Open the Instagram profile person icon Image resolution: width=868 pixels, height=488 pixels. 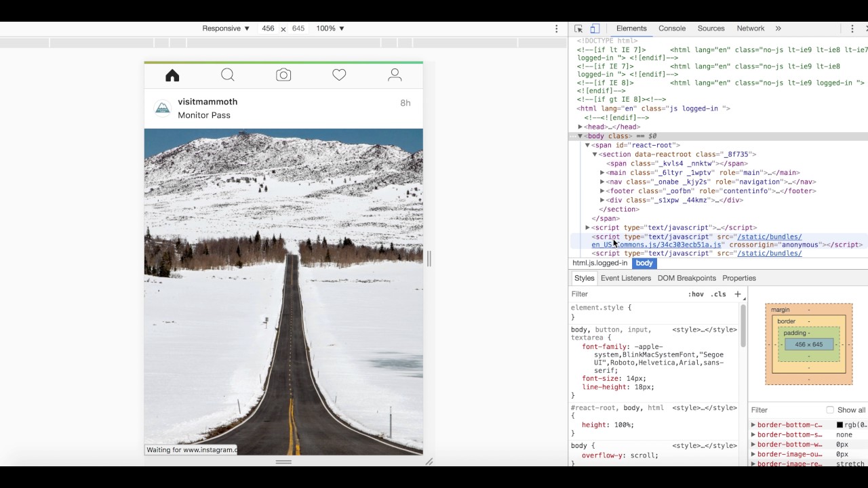[395, 75]
